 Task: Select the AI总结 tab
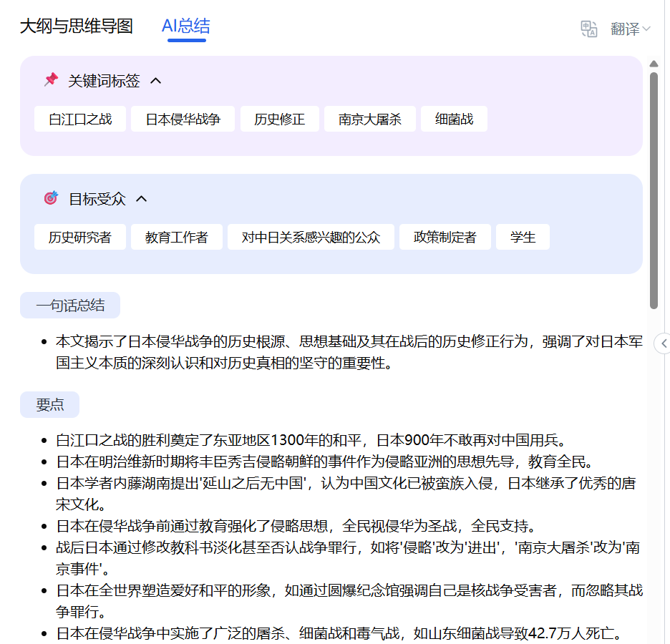pos(185,26)
